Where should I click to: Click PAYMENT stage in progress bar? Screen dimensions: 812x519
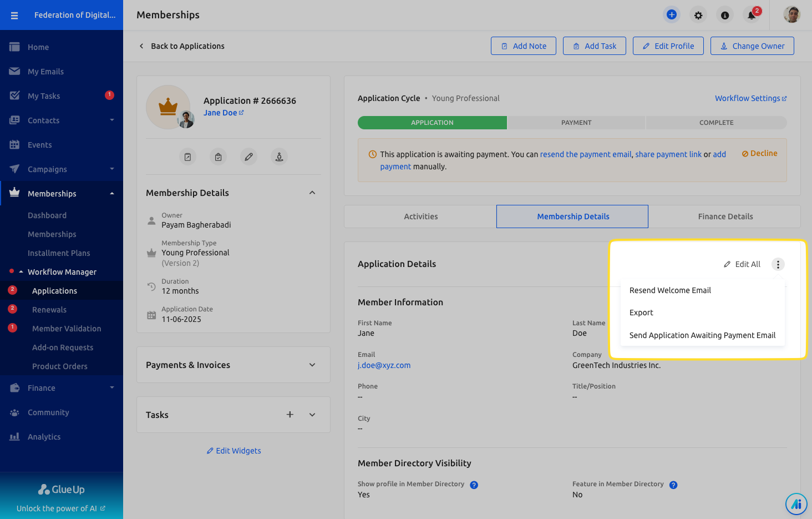pos(576,123)
